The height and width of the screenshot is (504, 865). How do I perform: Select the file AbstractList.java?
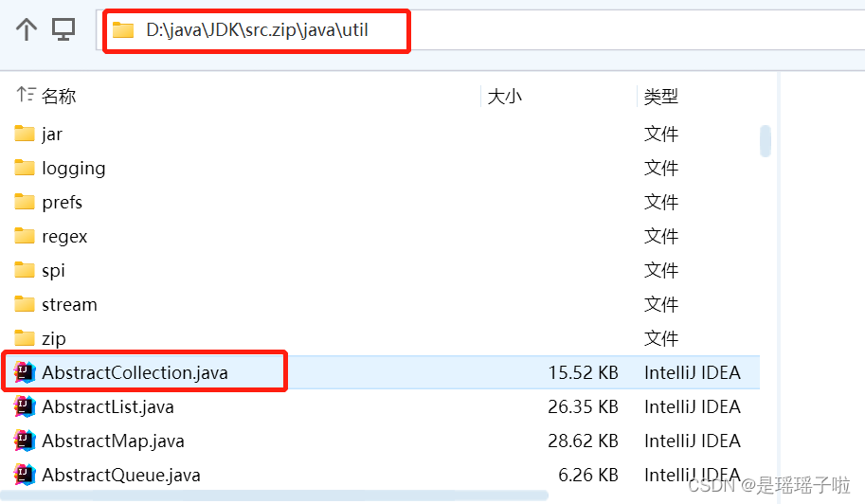108,407
